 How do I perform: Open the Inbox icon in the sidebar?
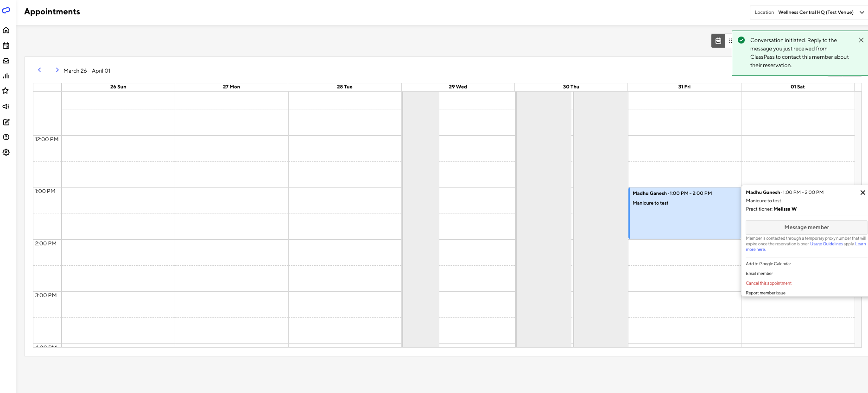coord(6,61)
